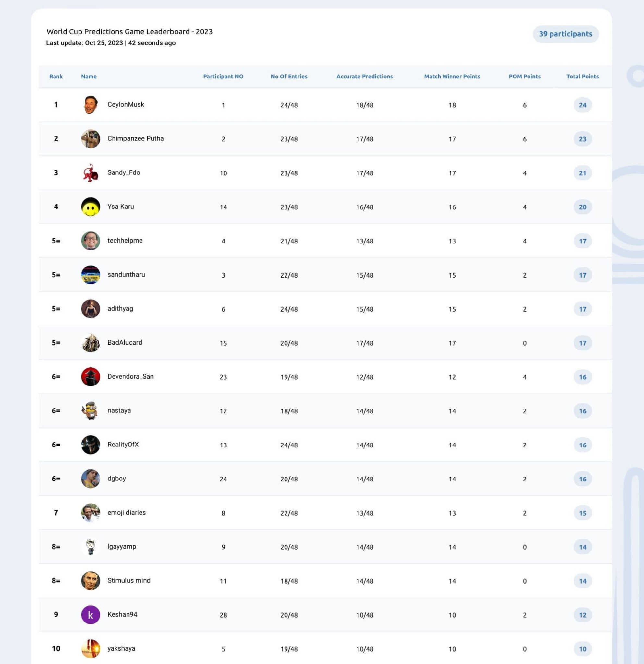Select Sandy_Fdo's red devil avatar

click(x=91, y=173)
